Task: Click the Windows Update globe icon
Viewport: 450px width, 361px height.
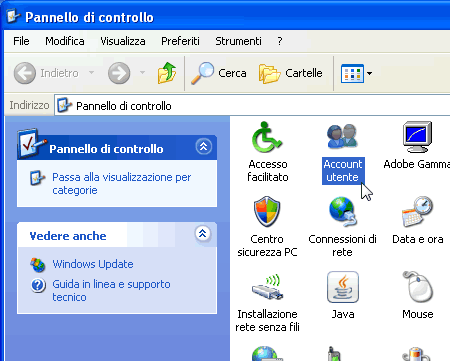Action: (x=38, y=265)
